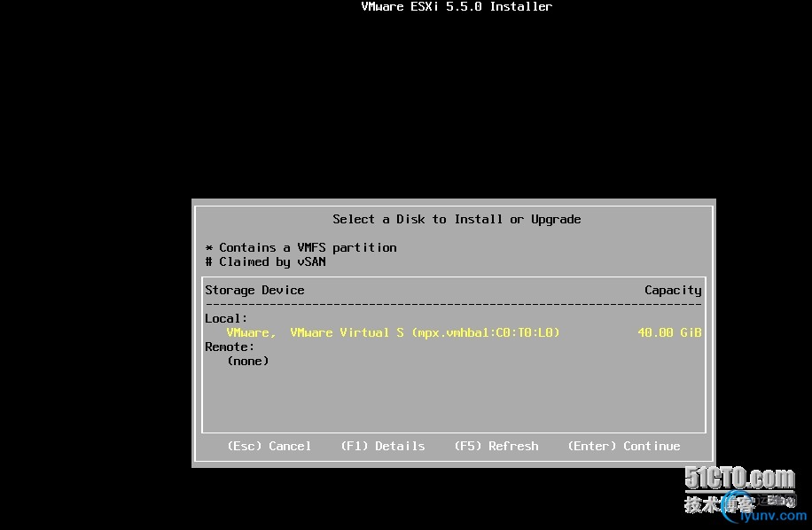
Task: Click the VMware ESXi 5.5.0 Installer heading
Action: 457,7
